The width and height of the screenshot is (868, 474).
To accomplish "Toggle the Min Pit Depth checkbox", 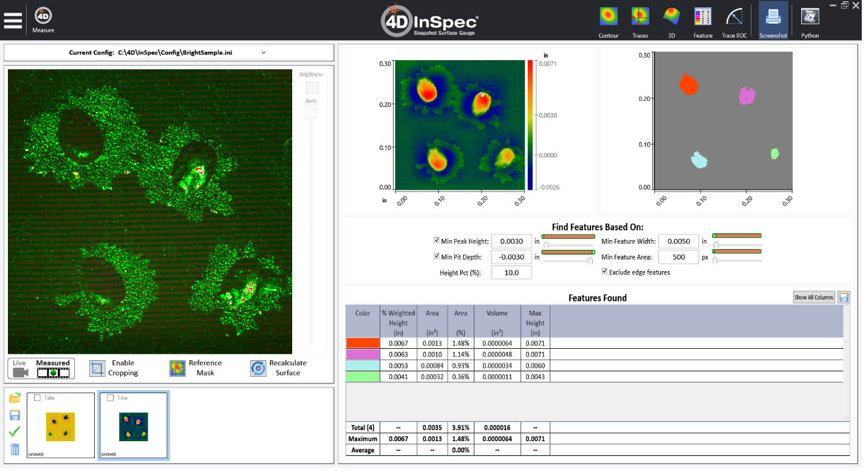I will pos(437,256).
